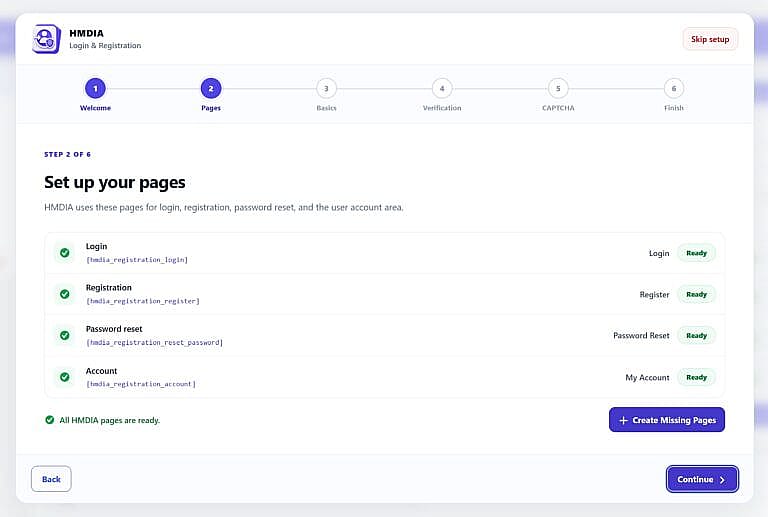Select step 2 Pages circle

(211, 89)
